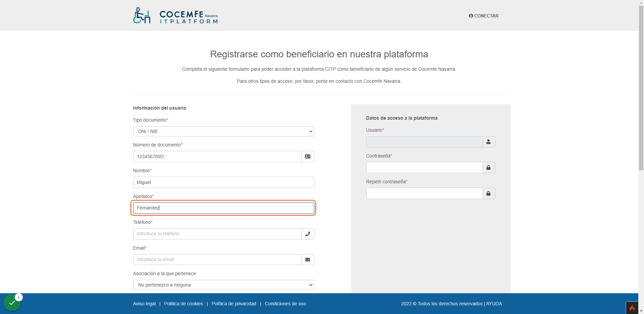The image size is (644, 314).
Task: Click the lock icon beside Repetir contraseña field
Action: click(489, 193)
